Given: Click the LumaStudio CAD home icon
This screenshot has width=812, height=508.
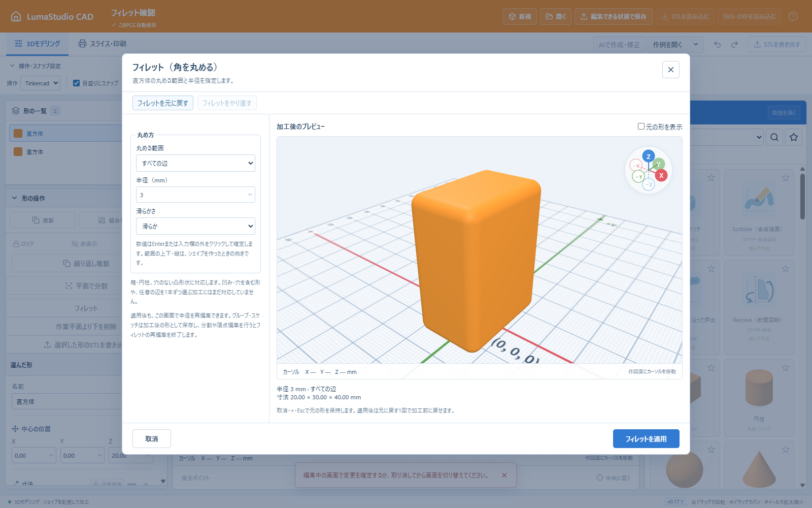Looking at the screenshot, I should 16,16.
